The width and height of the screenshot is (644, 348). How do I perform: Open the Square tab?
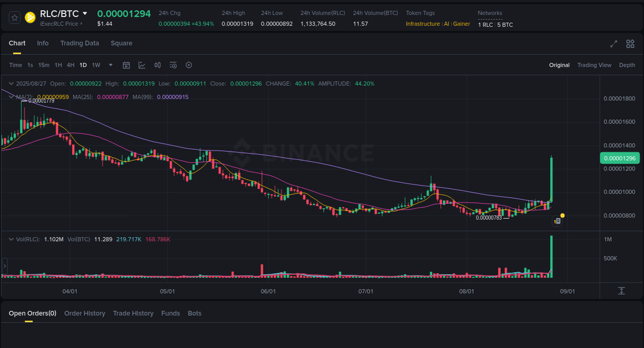pyautogui.click(x=122, y=43)
